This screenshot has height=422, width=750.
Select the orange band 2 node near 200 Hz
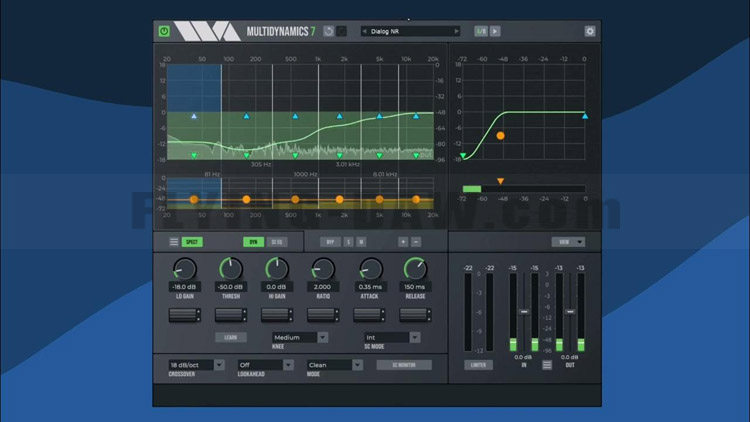point(246,200)
